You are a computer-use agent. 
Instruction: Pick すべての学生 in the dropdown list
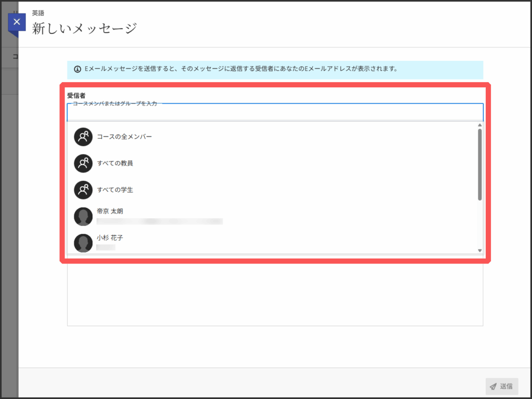pos(115,190)
